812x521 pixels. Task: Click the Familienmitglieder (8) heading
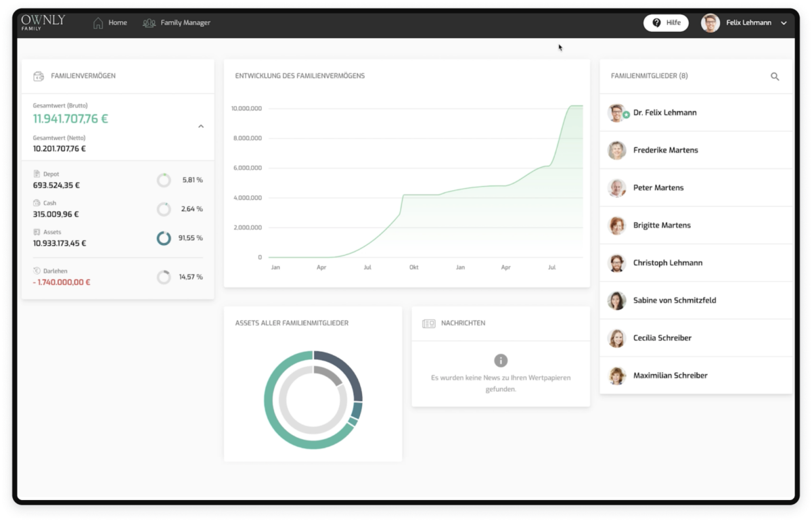(649, 76)
